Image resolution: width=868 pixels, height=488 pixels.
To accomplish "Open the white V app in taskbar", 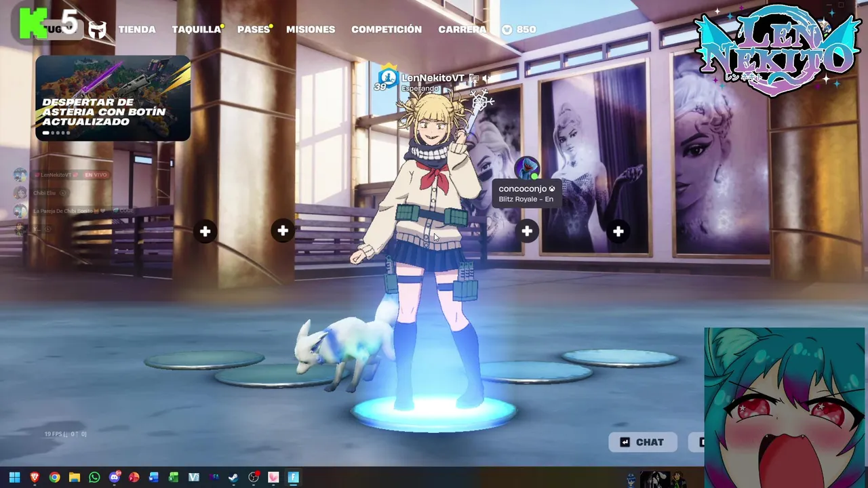I will pos(194,477).
